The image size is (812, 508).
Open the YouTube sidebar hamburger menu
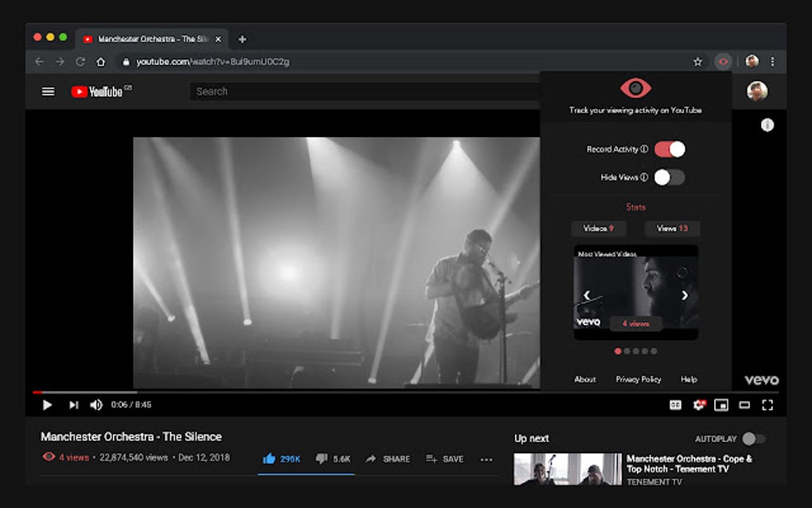point(48,91)
